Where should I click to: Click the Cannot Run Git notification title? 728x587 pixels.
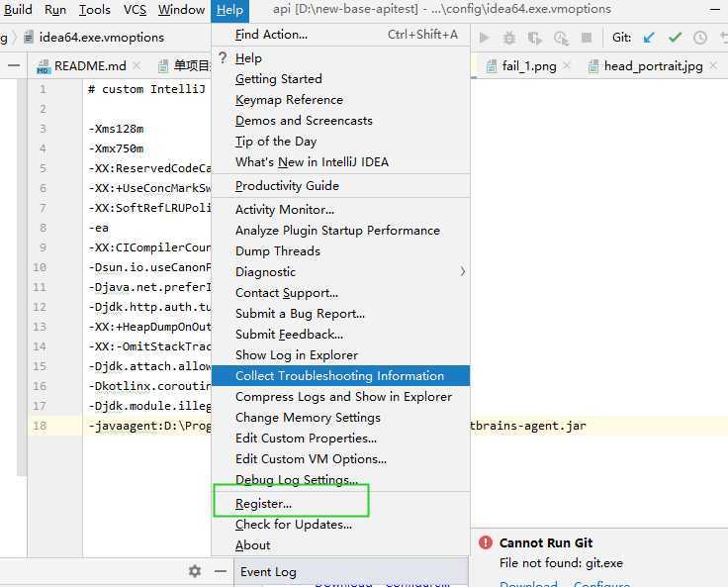pos(546,542)
